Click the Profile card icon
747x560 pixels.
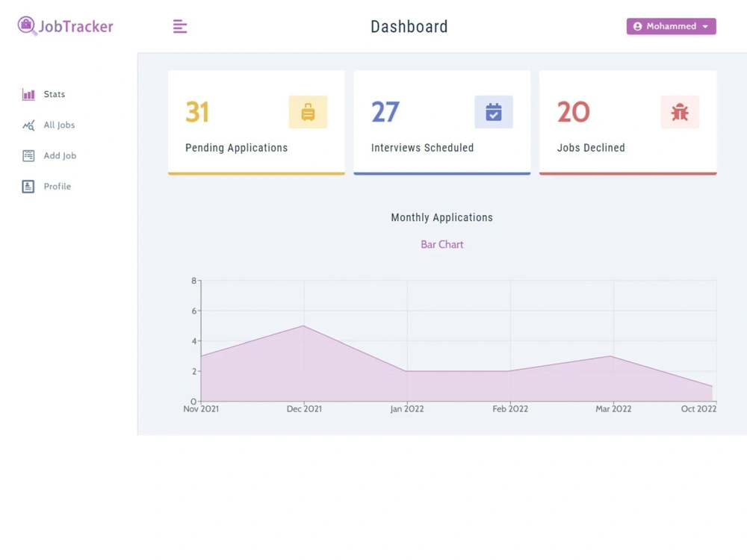pyautogui.click(x=28, y=187)
